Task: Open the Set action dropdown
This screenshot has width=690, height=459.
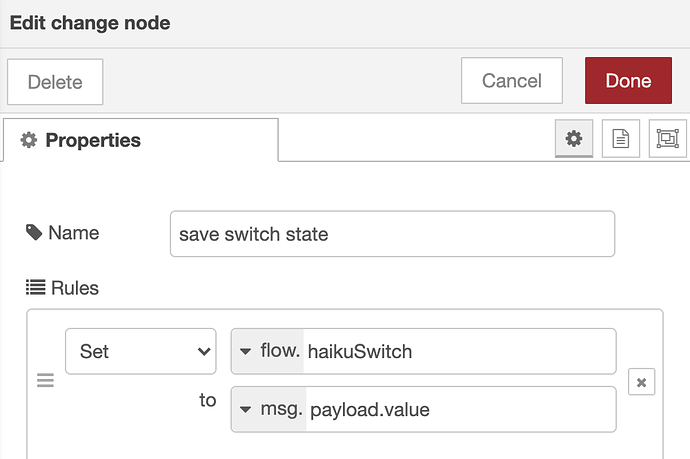Action: [141, 351]
